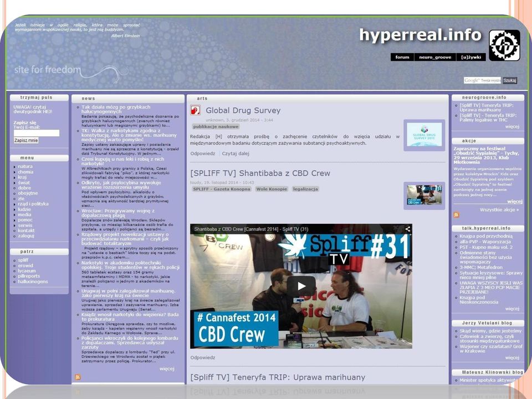Click the Zapisz mnie button
Image resolution: width=532 pixels, height=399 pixels.
pyautogui.click(x=26, y=140)
